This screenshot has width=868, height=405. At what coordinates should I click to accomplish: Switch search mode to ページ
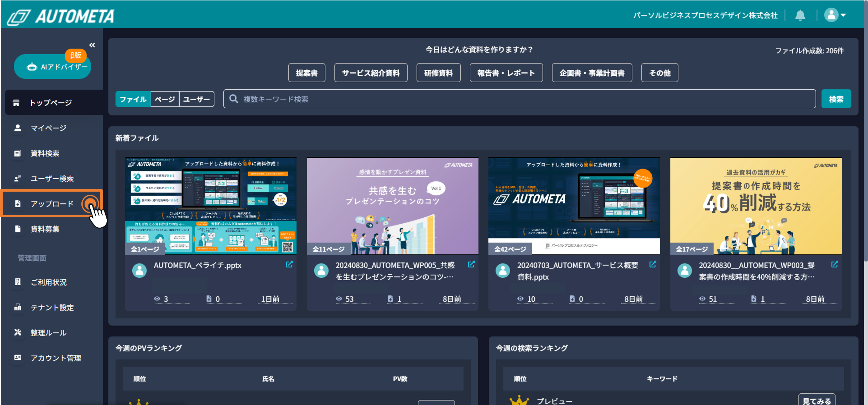(x=165, y=99)
